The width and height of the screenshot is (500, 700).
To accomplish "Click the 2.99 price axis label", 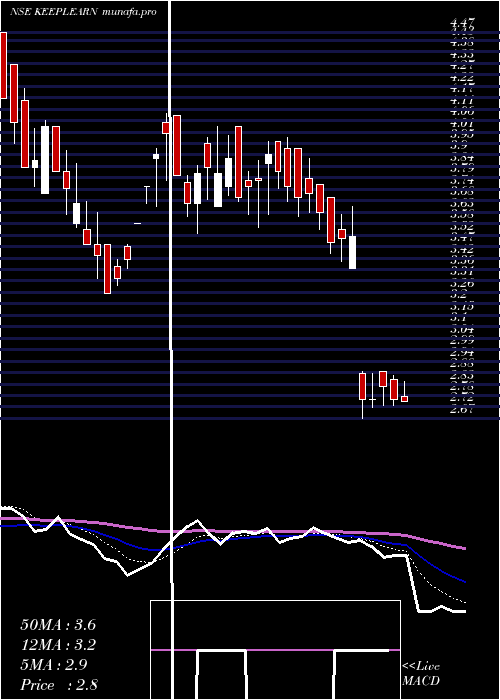I will (463, 341).
